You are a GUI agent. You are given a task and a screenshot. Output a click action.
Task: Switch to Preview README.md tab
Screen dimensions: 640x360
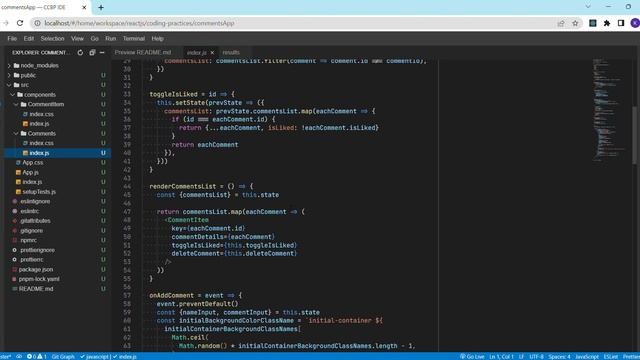(143, 53)
